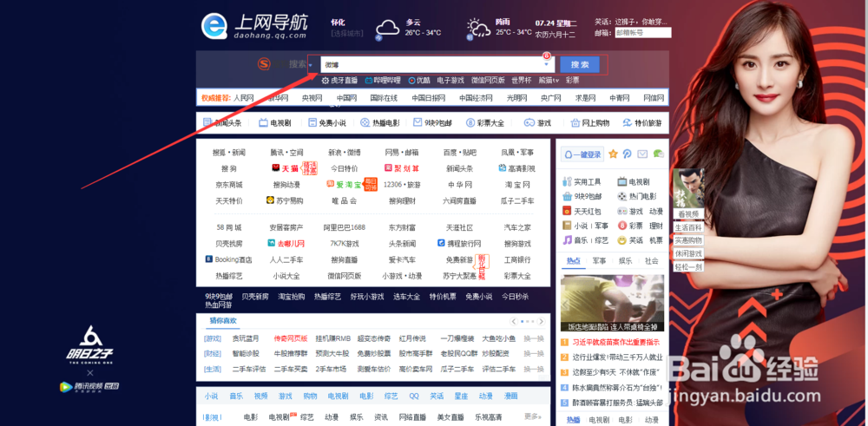The height and width of the screenshot is (426, 868).
Task: Open headline 习近平就疫苗案作出重要指示
Action: (x=615, y=343)
